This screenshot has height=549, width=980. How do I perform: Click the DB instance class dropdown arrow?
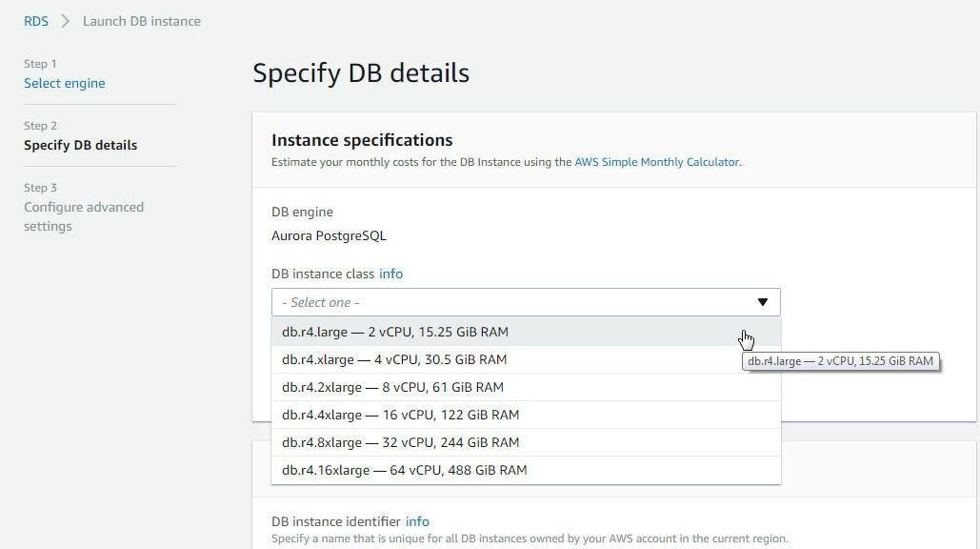pyautogui.click(x=762, y=303)
